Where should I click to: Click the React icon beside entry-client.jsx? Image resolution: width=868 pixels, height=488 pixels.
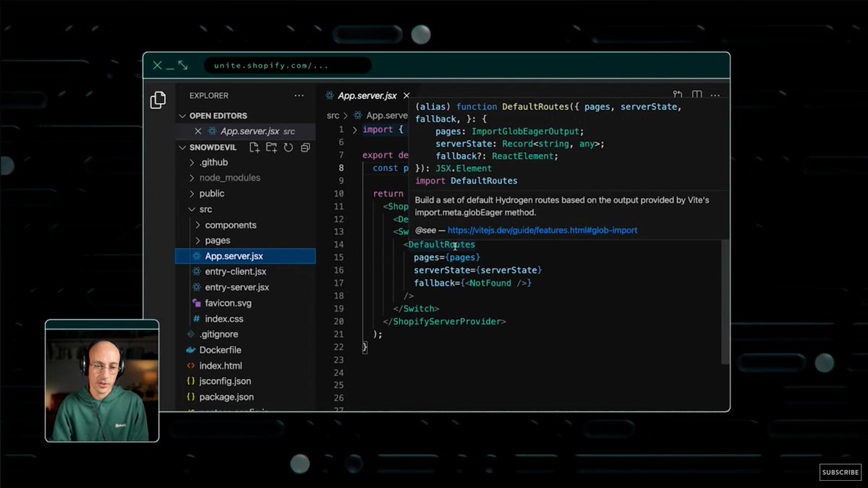coord(197,272)
